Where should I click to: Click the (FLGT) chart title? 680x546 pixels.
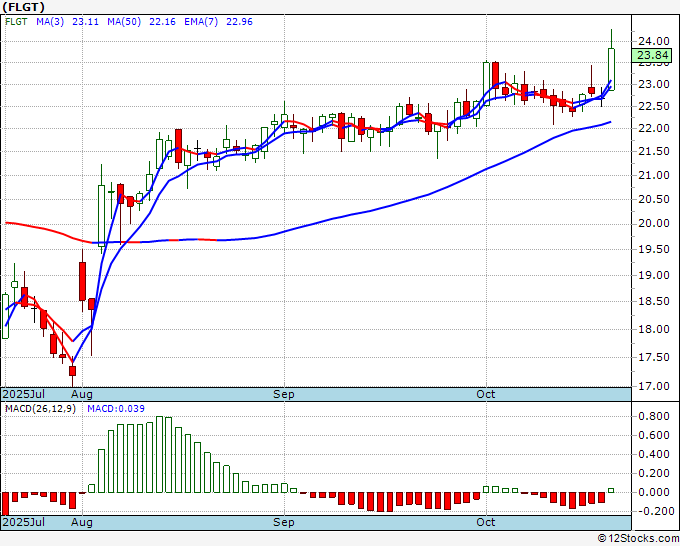point(23,7)
